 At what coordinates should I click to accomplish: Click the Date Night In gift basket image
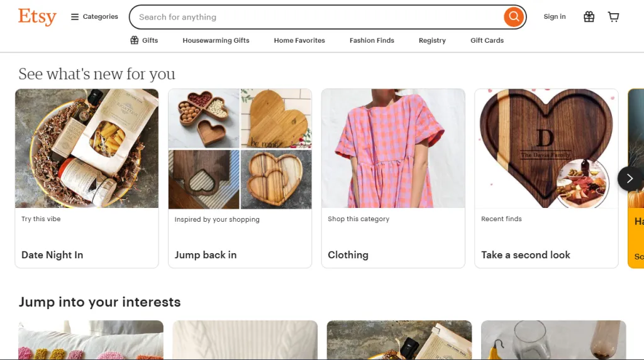pyautogui.click(x=87, y=149)
